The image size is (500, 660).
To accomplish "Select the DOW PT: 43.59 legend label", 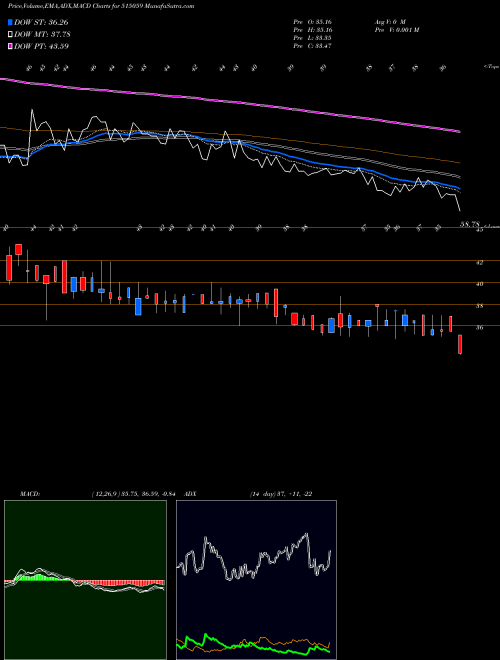I will (41, 46).
